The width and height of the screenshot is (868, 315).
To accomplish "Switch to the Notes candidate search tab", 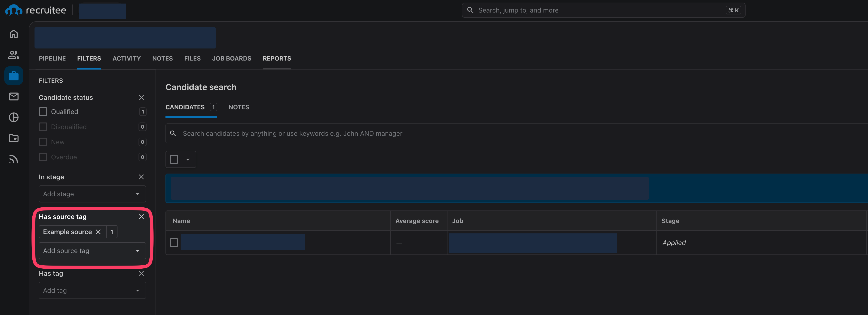I will coord(239,107).
